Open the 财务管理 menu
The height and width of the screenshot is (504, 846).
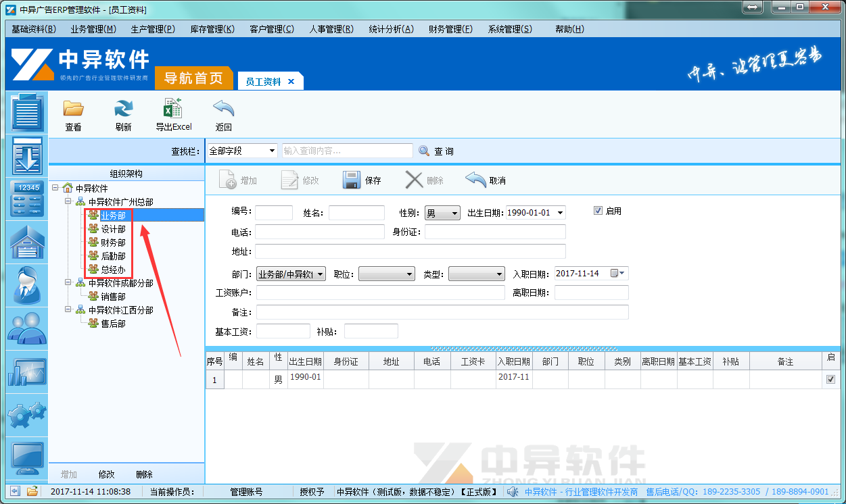(x=450, y=29)
